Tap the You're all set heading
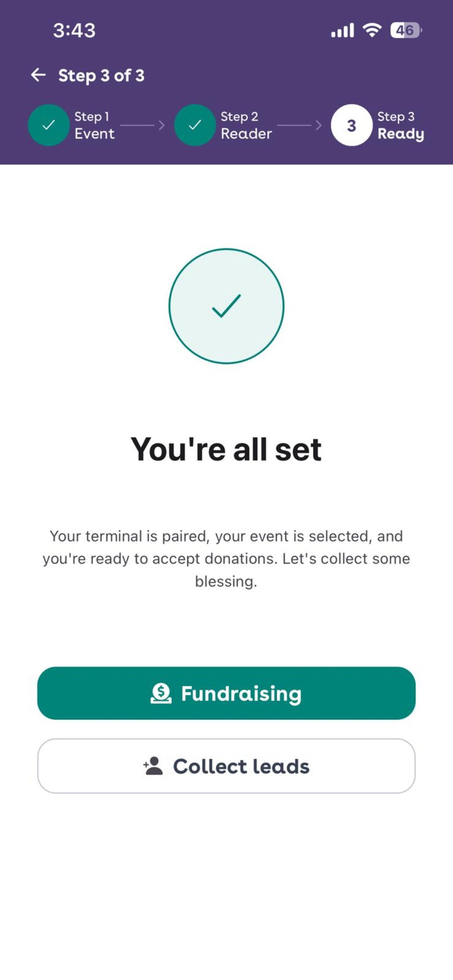This screenshot has width=453, height=980. click(x=226, y=449)
